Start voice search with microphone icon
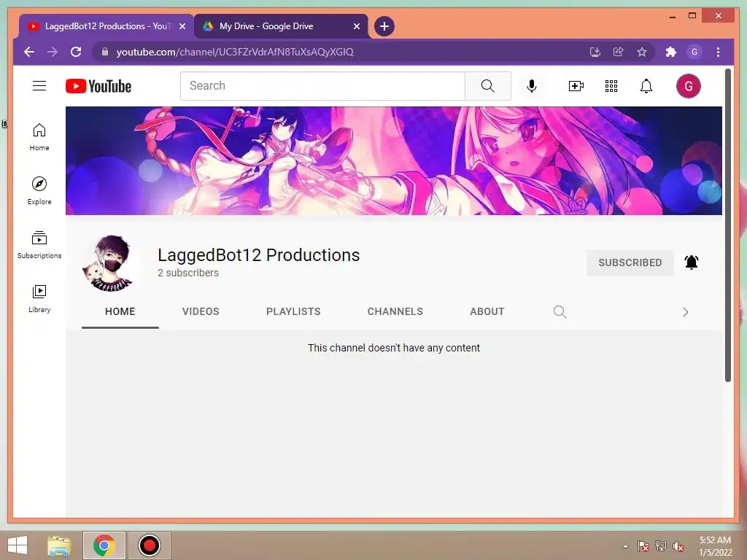Image resolution: width=747 pixels, height=560 pixels. pos(532,86)
